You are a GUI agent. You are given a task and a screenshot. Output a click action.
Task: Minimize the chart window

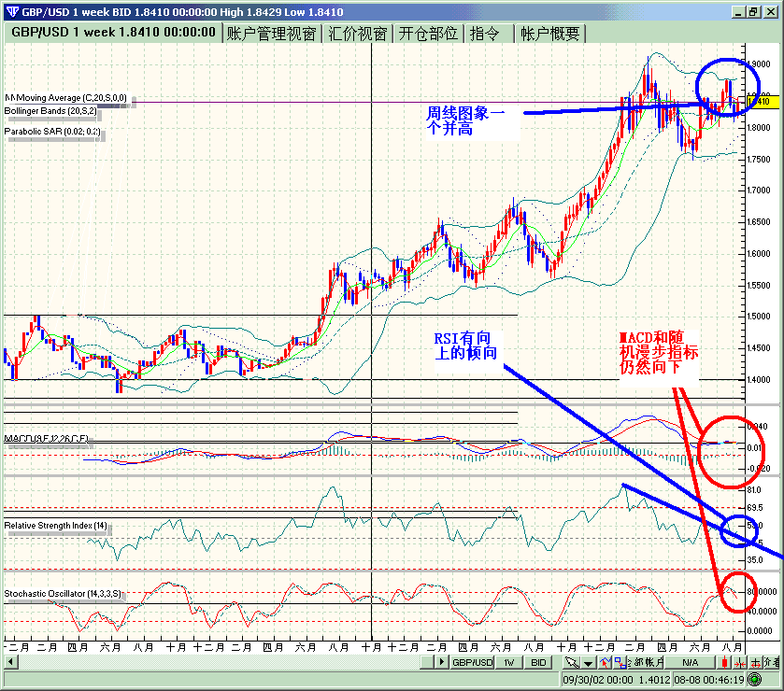[x=738, y=12]
